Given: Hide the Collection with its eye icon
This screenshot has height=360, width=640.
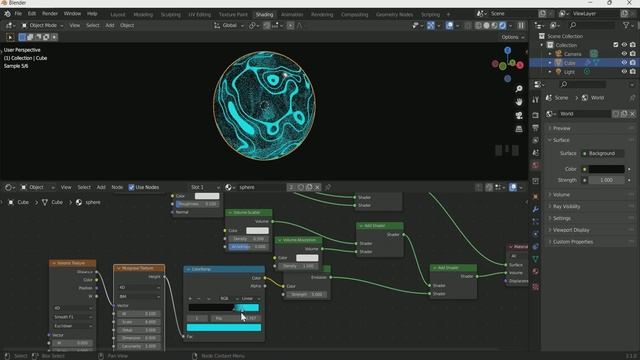Looking at the screenshot, I should pyautogui.click(x=624, y=45).
